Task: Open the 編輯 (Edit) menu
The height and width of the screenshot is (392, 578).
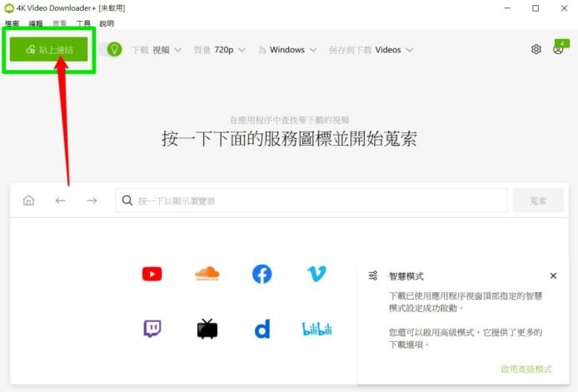Action: 36,23
